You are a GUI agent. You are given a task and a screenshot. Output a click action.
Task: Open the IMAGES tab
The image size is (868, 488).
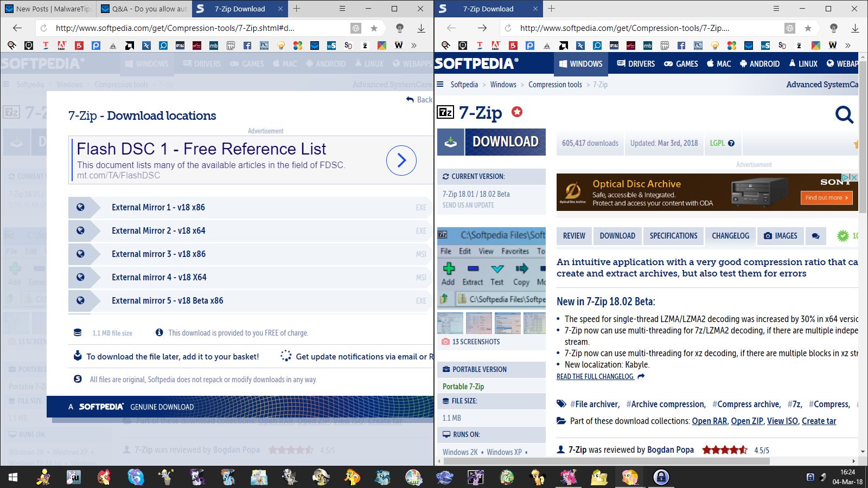pos(781,236)
